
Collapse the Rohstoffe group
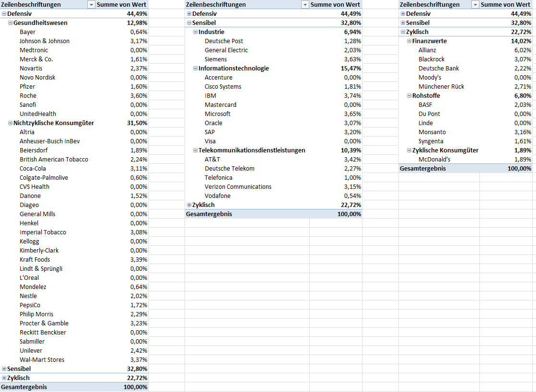coord(409,96)
